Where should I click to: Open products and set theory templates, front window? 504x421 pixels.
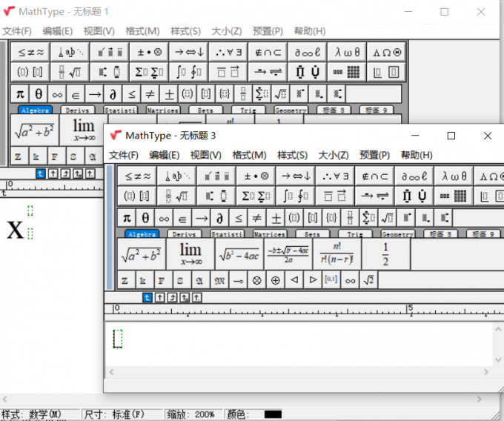414,196
